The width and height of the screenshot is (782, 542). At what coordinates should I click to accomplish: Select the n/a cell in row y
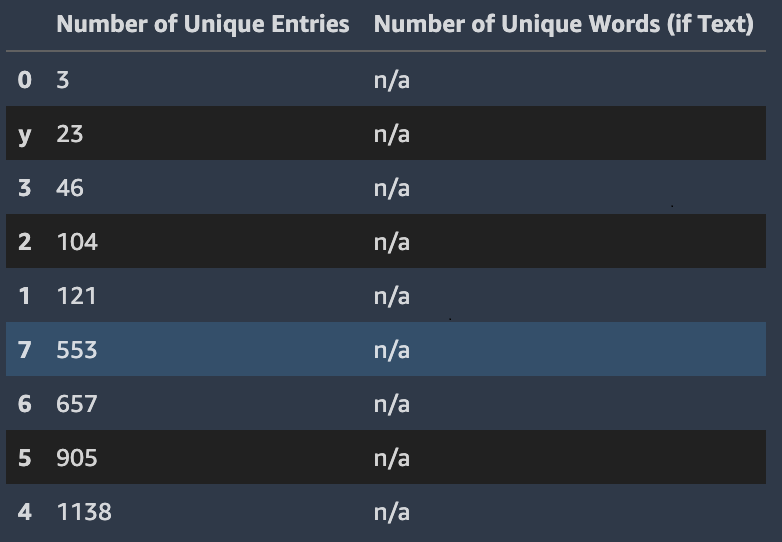tap(392, 134)
